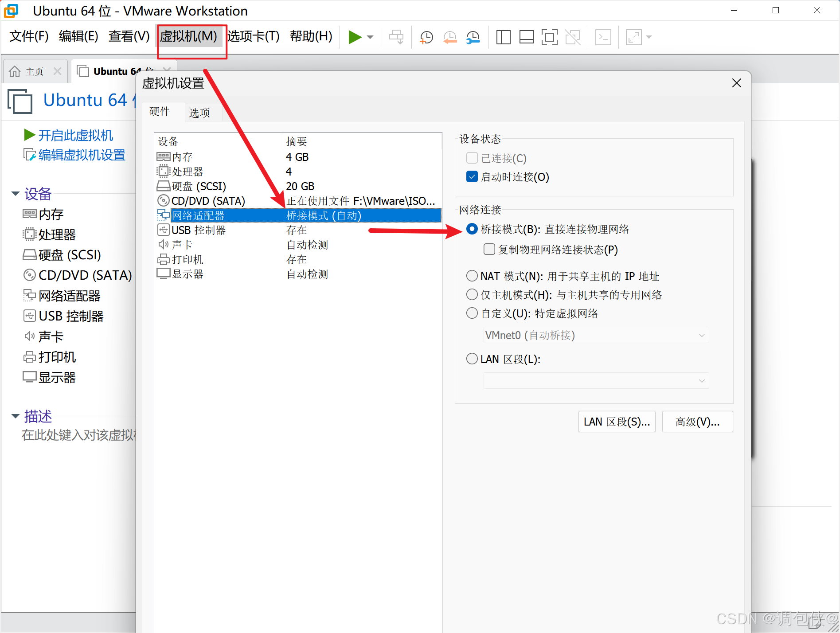Select 仅主机模式(H) radio button
The image size is (840, 633).
tap(472, 295)
